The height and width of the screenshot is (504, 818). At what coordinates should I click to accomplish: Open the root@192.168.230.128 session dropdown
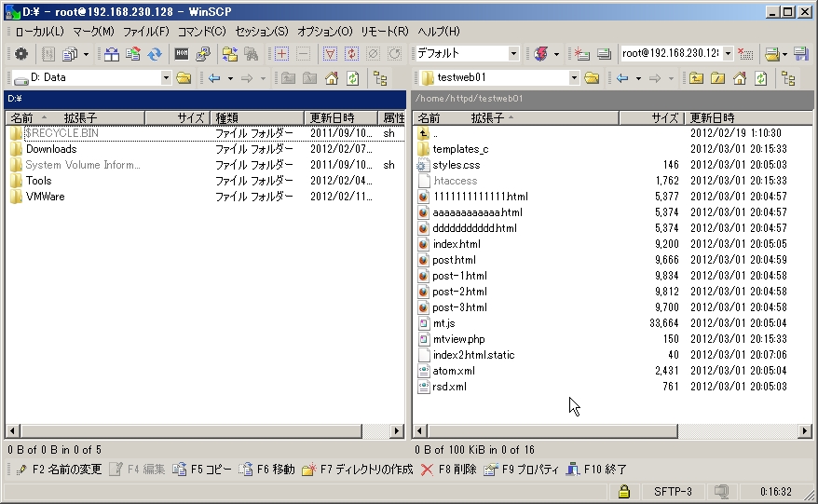728,53
